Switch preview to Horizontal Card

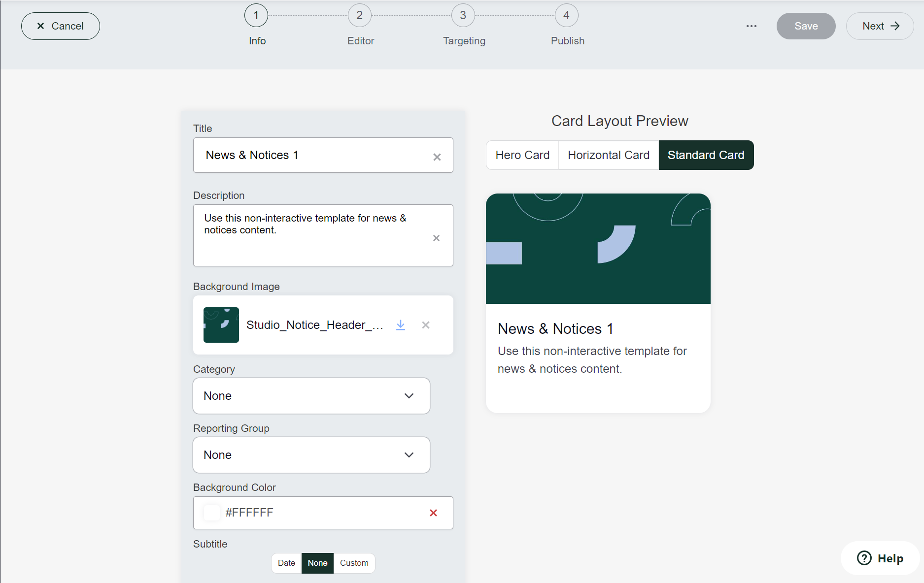pyautogui.click(x=608, y=155)
